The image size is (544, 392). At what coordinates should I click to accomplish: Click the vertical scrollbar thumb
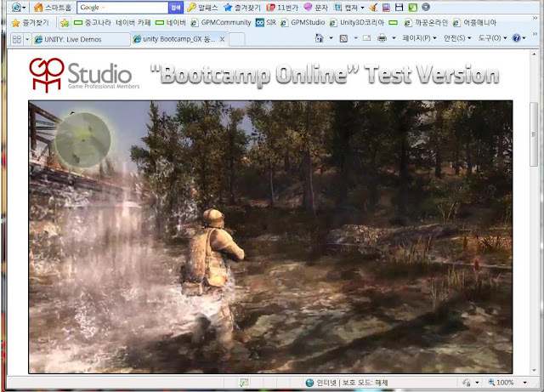coord(533,134)
